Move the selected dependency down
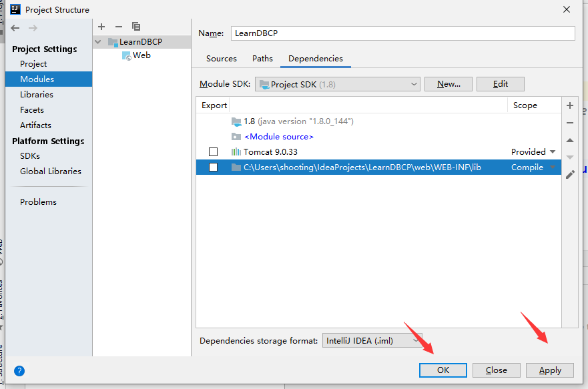Viewport: 588px width, 389px height. pos(570,157)
